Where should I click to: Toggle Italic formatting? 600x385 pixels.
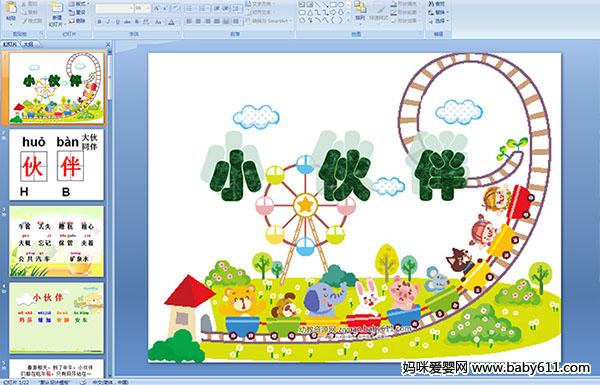[x=108, y=22]
